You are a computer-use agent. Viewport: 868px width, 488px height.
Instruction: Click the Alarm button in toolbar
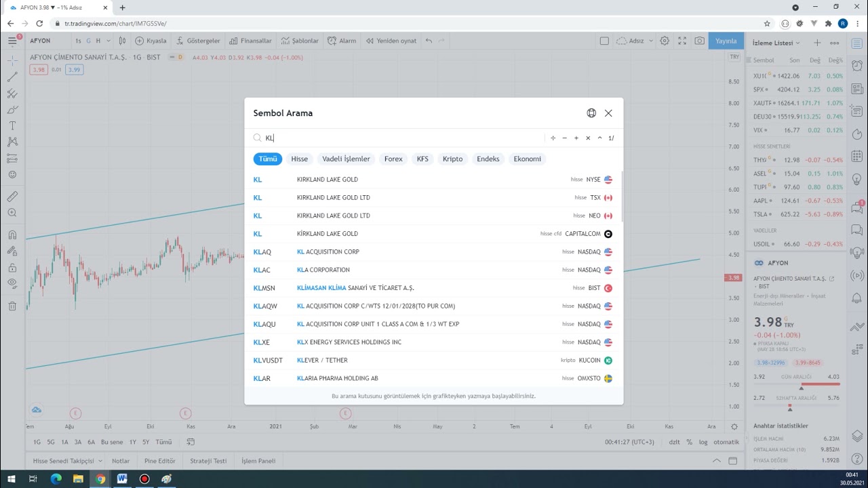pyautogui.click(x=342, y=41)
